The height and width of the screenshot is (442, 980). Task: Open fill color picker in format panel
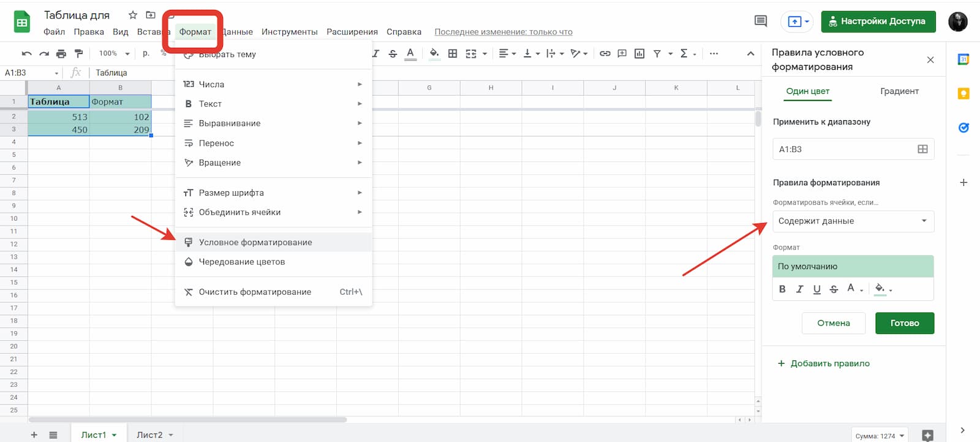(883, 289)
